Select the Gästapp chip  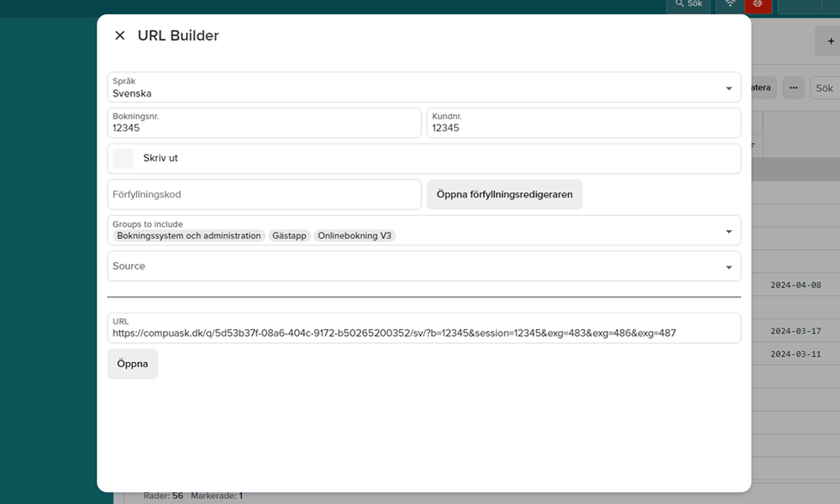pyautogui.click(x=289, y=236)
